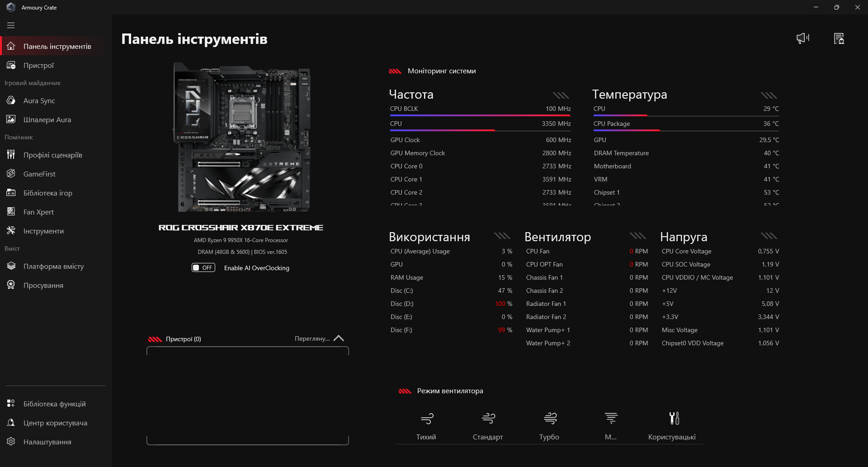Viewport: 868px width, 467px height.
Task: Open the hamburger navigation menu
Action: [x=11, y=26]
